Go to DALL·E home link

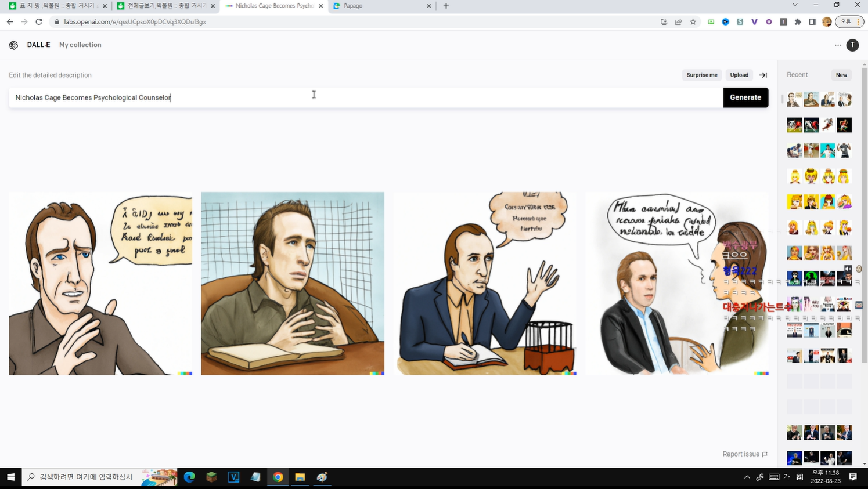(38, 45)
